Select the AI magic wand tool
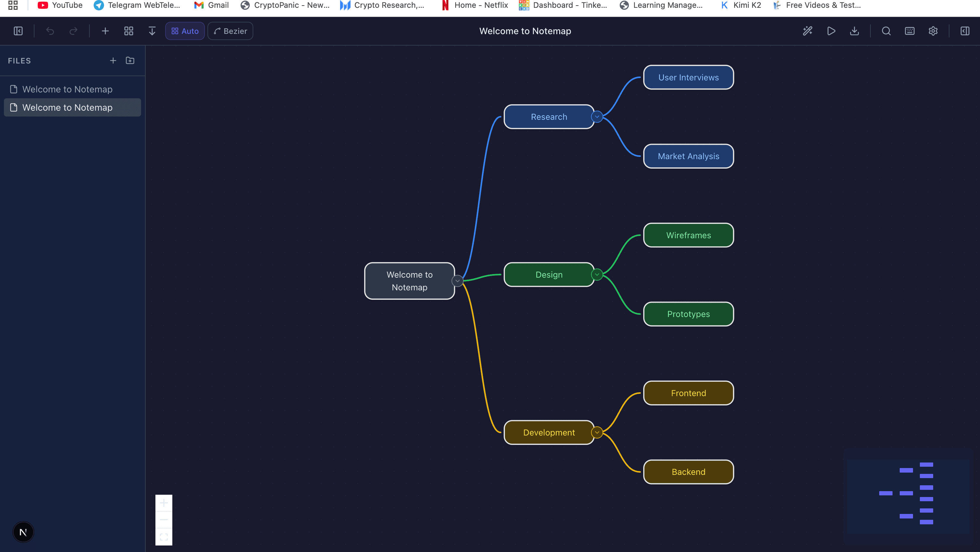The height and width of the screenshot is (552, 980). click(808, 31)
